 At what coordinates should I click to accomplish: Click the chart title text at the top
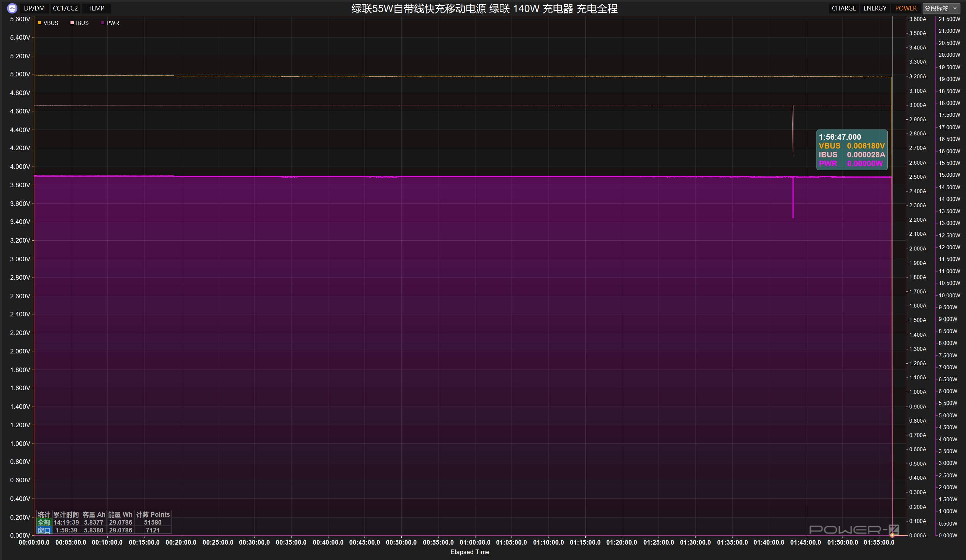(x=484, y=9)
